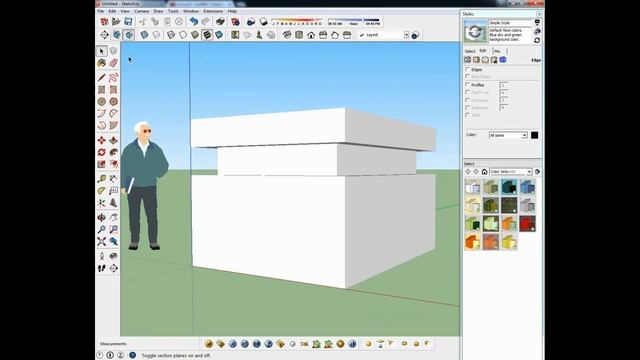
Task: Expand the Color Sets collection dropdown
Action: [x=529, y=172]
